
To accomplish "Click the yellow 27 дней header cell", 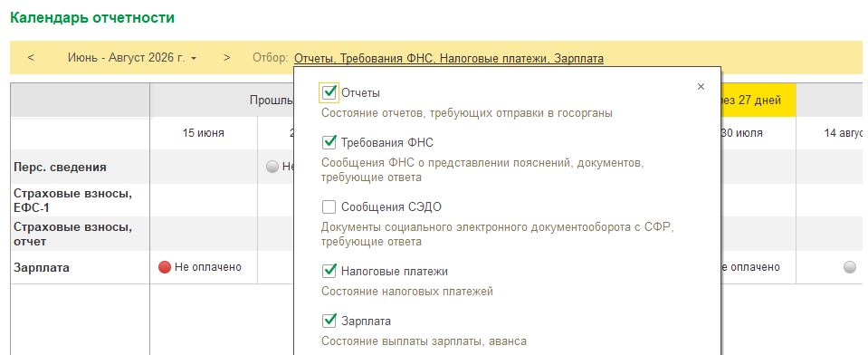I will tap(758, 101).
